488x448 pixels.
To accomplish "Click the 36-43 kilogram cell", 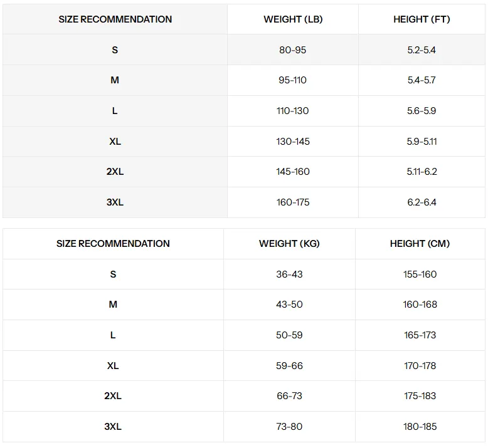I will [289, 274].
